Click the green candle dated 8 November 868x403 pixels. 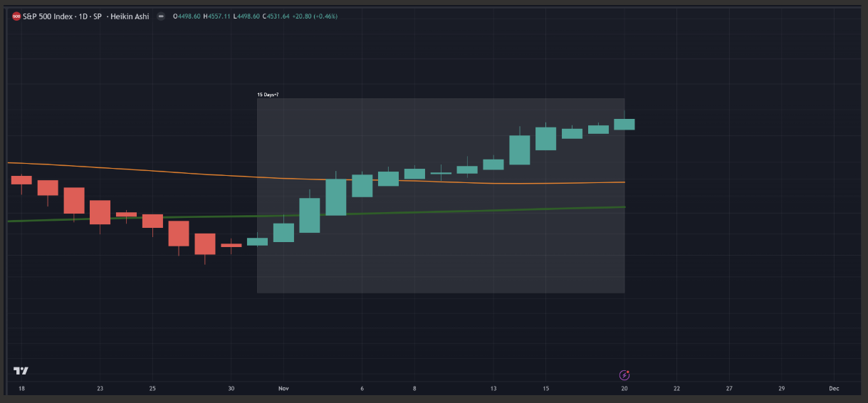click(x=414, y=174)
